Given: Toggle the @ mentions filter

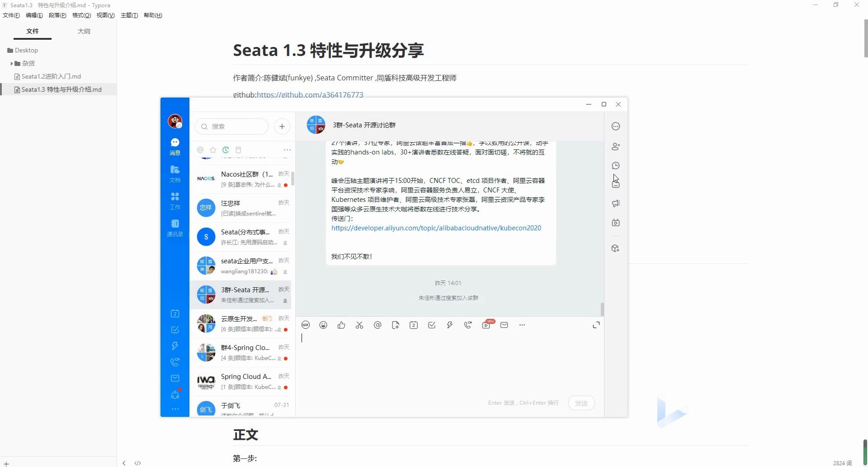Looking at the screenshot, I should [200, 150].
